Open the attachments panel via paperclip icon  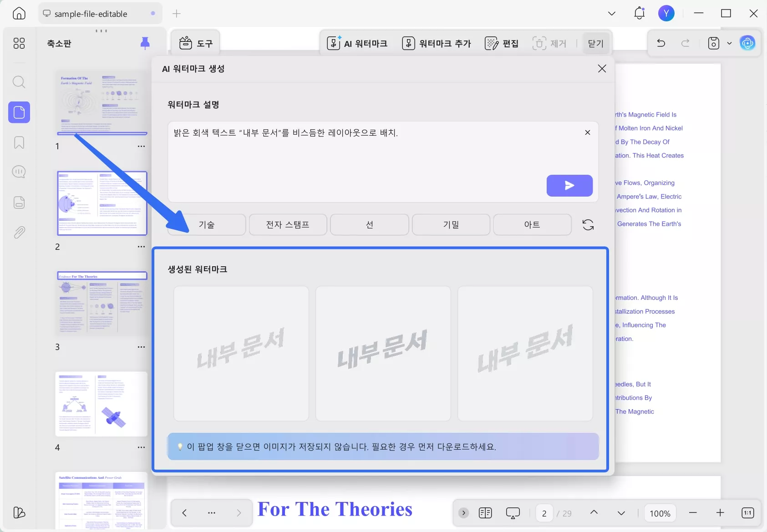point(19,232)
